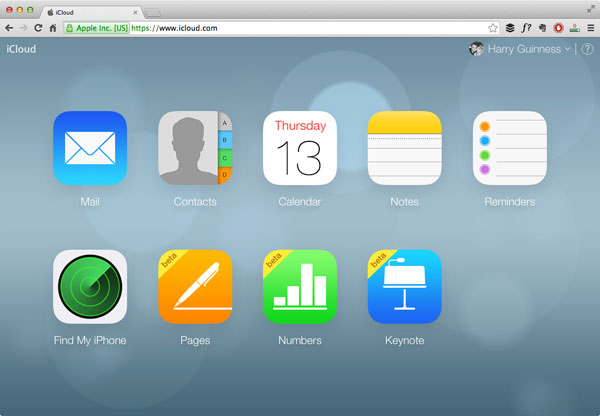Open the Calendar app showing Thursday 13
The image size is (600, 416).
click(300, 148)
